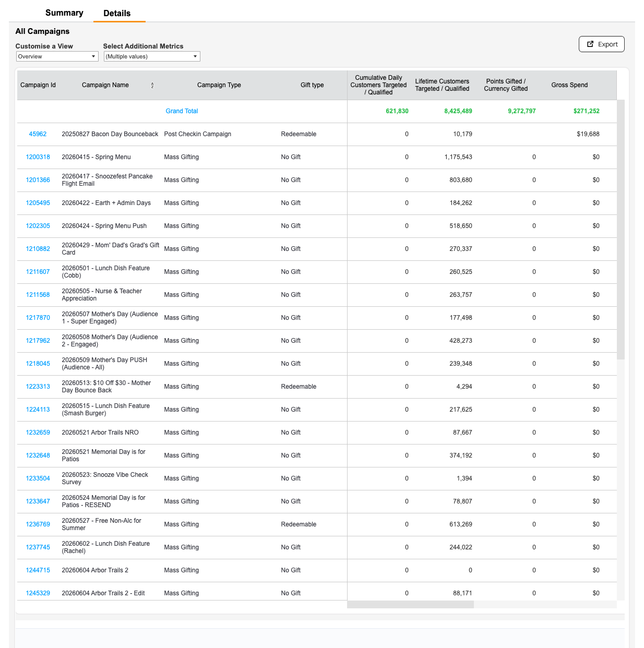Screen dimensions: 644x648
Task: Open the Select Additional Metrics dropdown
Action: click(x=152, y=56)
